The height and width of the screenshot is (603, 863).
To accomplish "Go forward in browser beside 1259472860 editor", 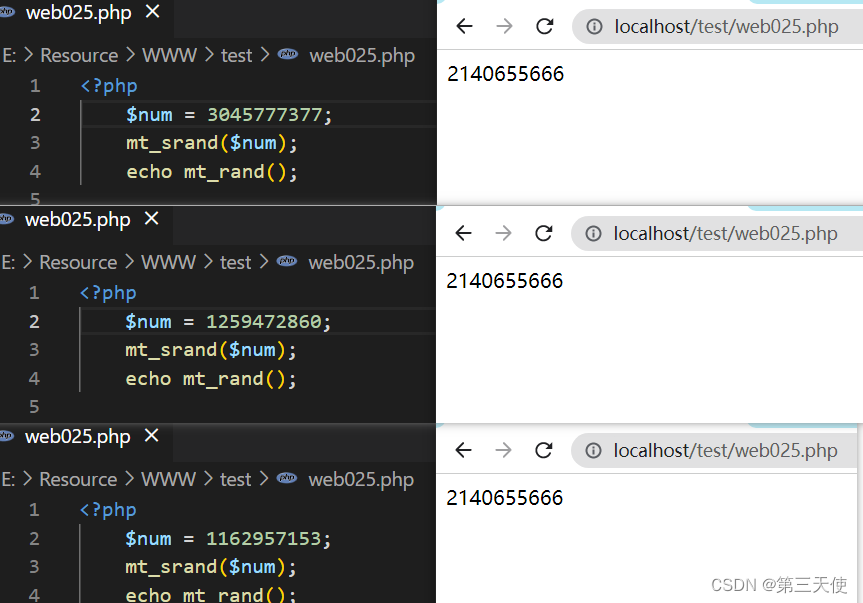I will [x=503, y=233].
